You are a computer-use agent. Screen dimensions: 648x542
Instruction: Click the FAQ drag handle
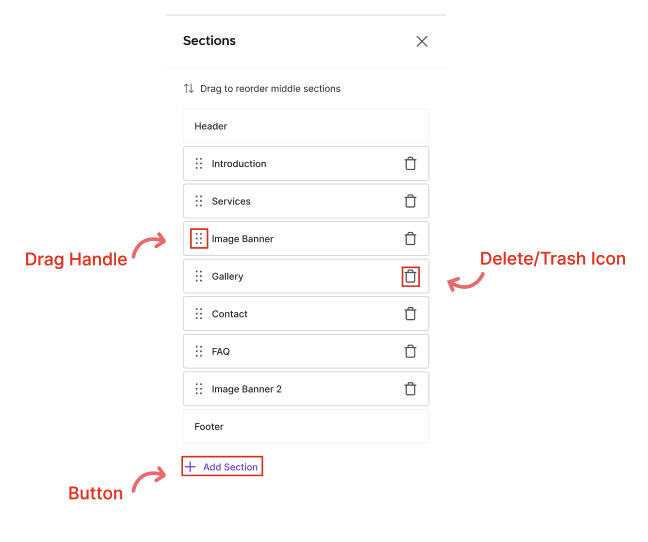coord(199,352)
